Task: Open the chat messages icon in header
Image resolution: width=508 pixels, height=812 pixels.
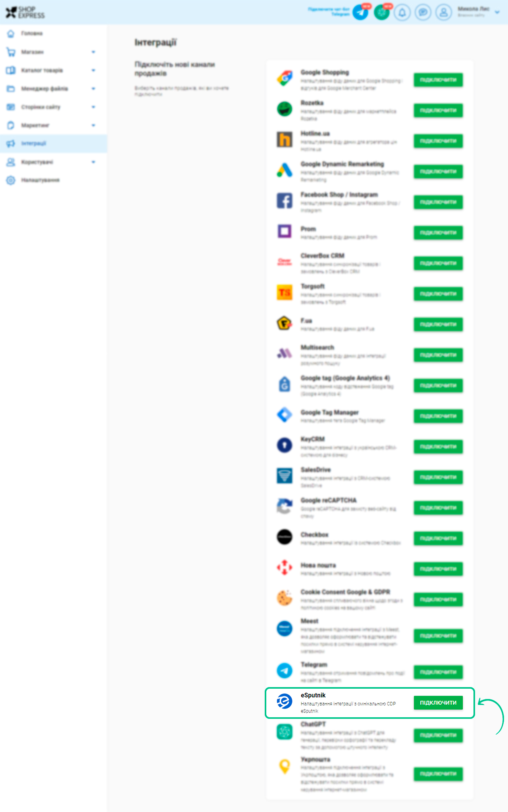Action: [423, 12]
